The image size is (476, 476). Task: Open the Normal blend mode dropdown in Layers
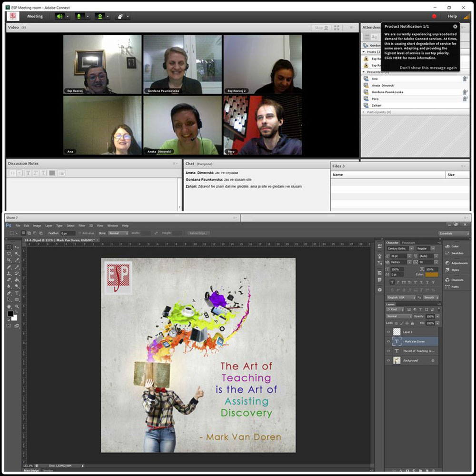tap(399, 317)
